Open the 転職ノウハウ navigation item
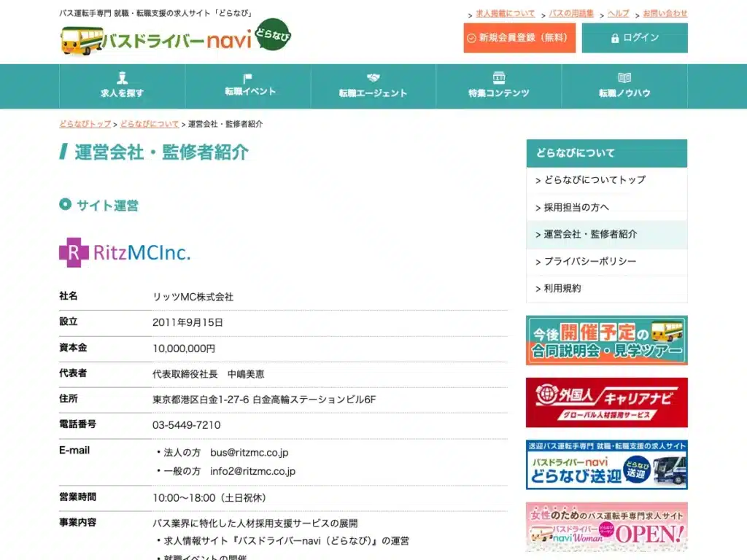 point(624,86)
